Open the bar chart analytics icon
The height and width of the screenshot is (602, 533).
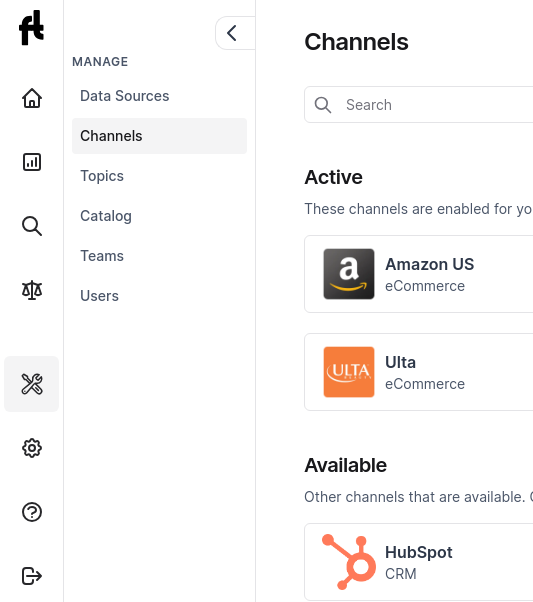tap(32, 162)
